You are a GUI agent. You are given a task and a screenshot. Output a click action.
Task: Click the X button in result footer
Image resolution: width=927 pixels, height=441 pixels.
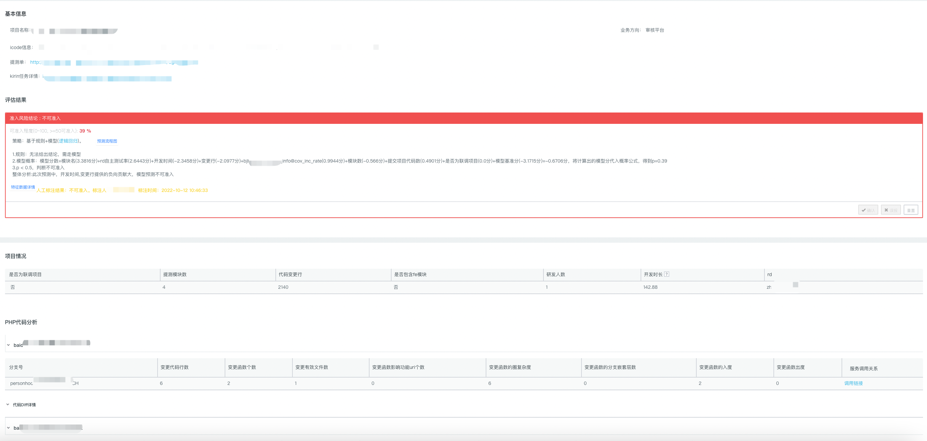click(x=891, y=210)
